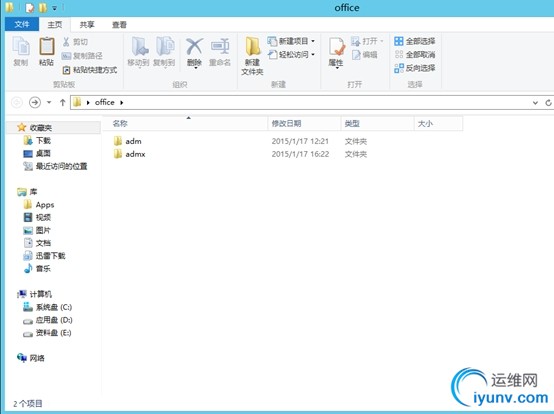Image resolution: width=554 pixels, height=414 pixels.
Task: Switch to the View (查看) tab
Action: pyautogui.click(x=119, y=25)
